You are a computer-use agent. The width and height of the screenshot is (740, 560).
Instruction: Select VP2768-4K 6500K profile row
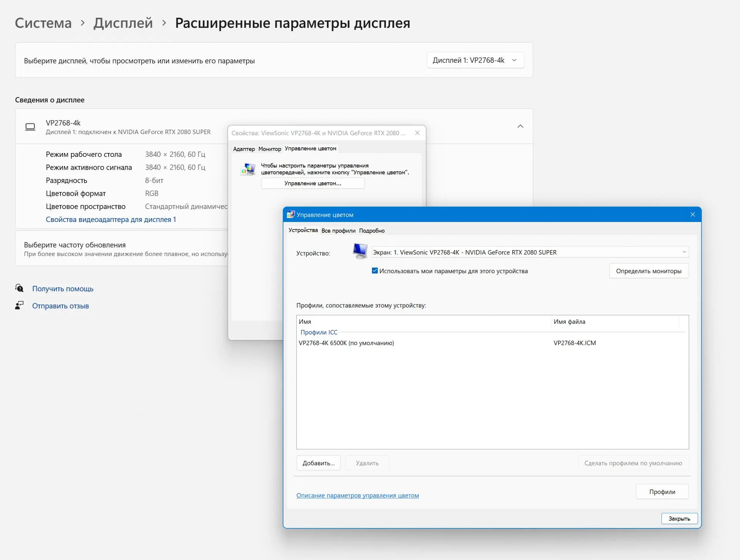coord(493,343)
